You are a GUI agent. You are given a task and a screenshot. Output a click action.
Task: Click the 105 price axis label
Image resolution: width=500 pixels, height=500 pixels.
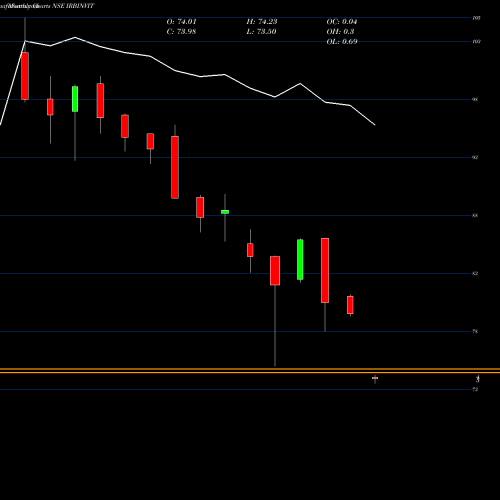tap(476, 18)
